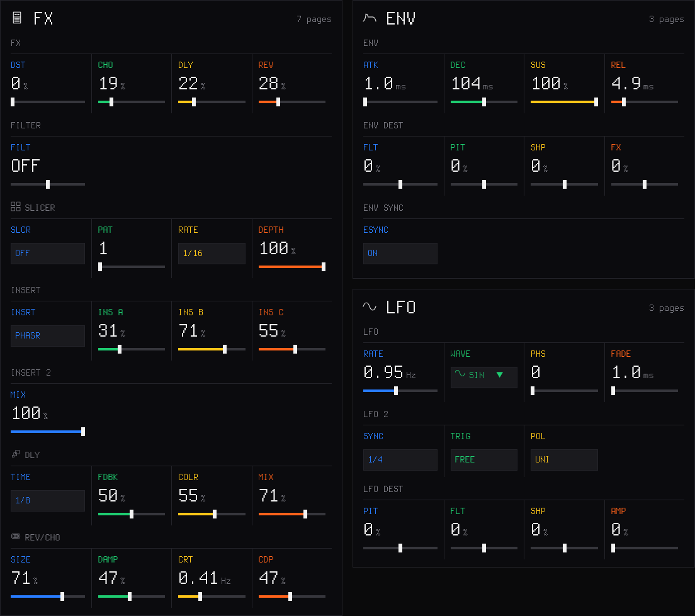Adjust the CDP chorus depth slider
Viewport: 695px width, 616px height.
[291, 596]
